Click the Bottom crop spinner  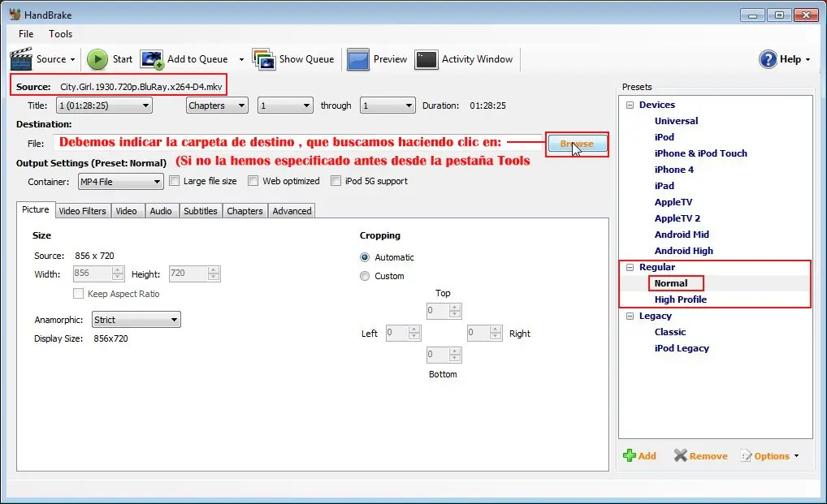[444, 355]
